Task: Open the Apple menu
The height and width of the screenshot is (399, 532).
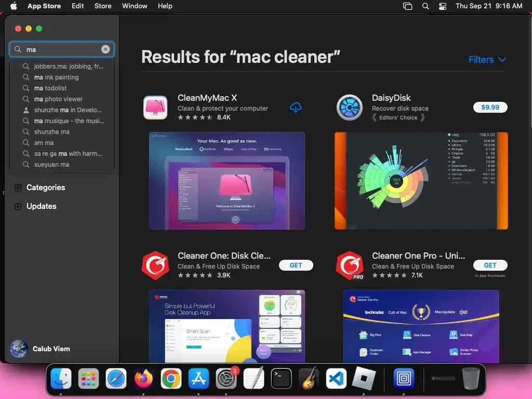Action: pos(14,6)
